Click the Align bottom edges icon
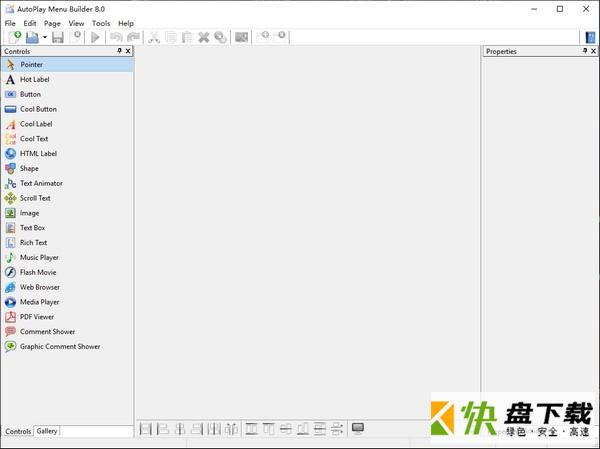Image resolution: width=600 pixels, height=449 pixels. click(303, 429)
